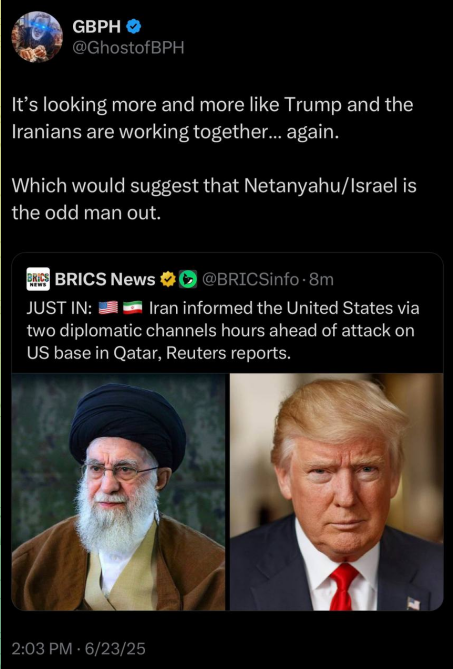453x669 pixels.
Task: Open the @BRICSinfo handle link
Action: click(x=250, y=279)
